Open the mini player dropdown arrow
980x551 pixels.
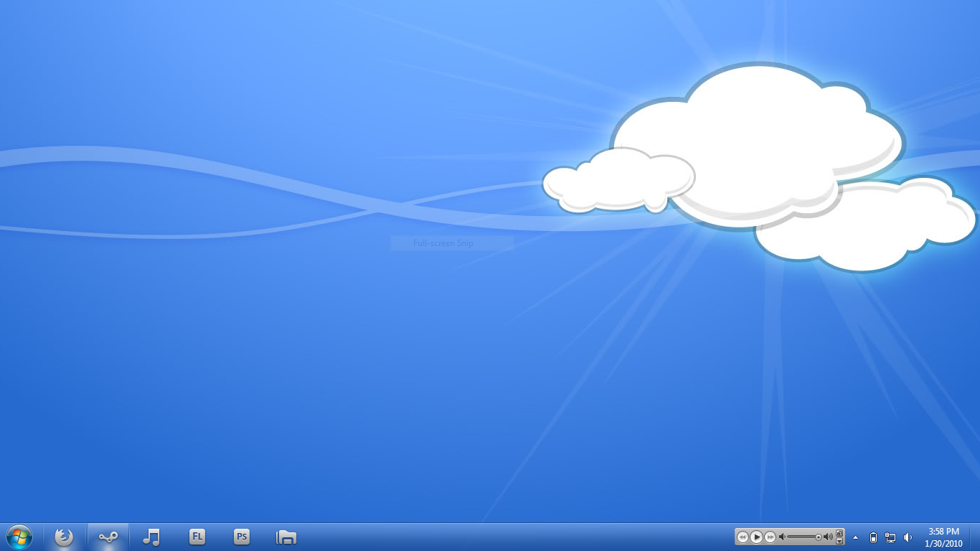coord(839,541)
